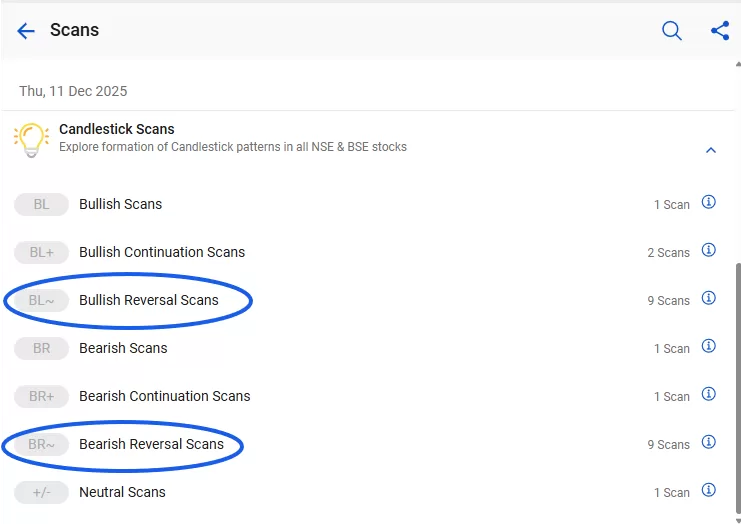Click the Candlestick Scans lightbulb icon

coord(31,139)
